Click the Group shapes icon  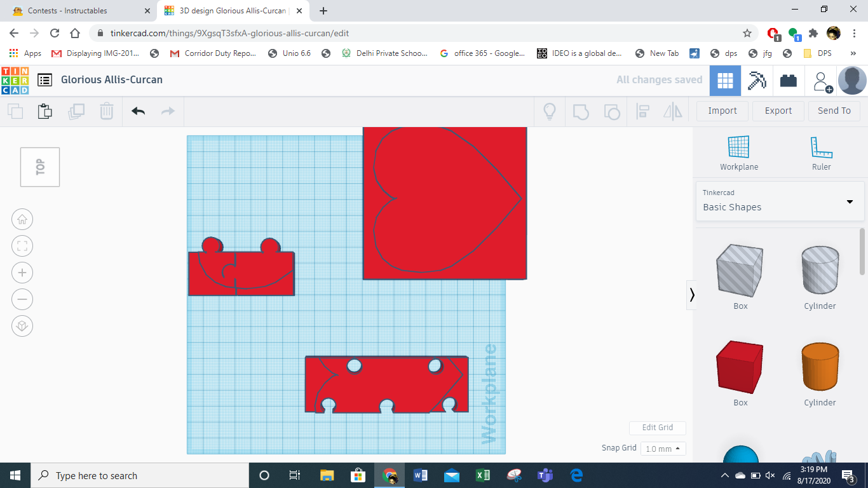[x=580, y=111]
